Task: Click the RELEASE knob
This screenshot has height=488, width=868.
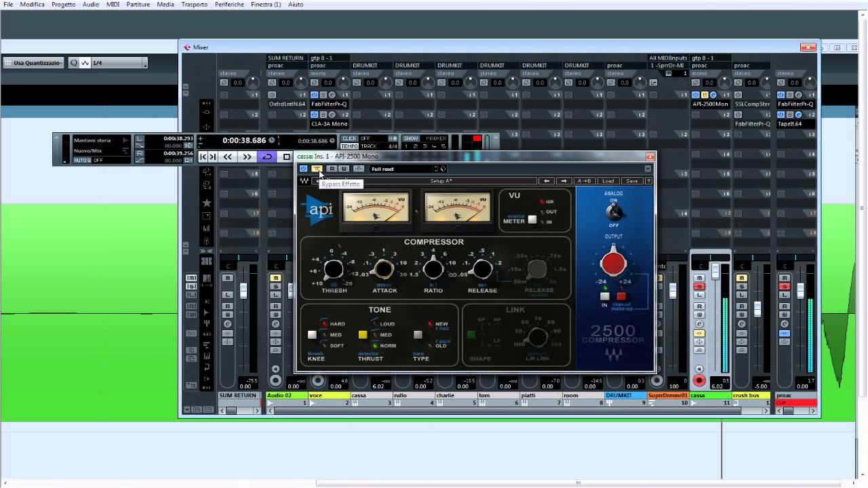Action: [x=483, y=270]
